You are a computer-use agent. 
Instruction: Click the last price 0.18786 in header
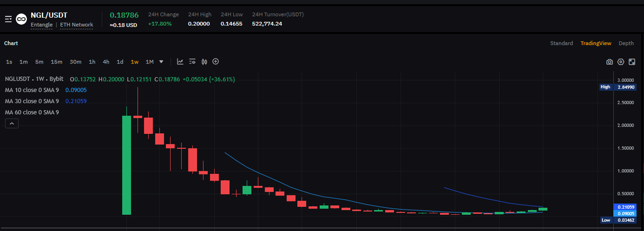pos(124,16)
